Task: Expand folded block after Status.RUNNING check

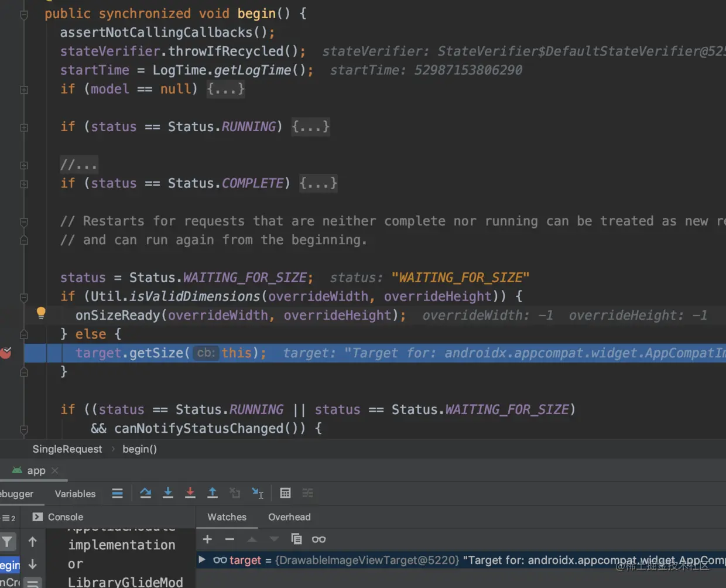Action: 310,127
